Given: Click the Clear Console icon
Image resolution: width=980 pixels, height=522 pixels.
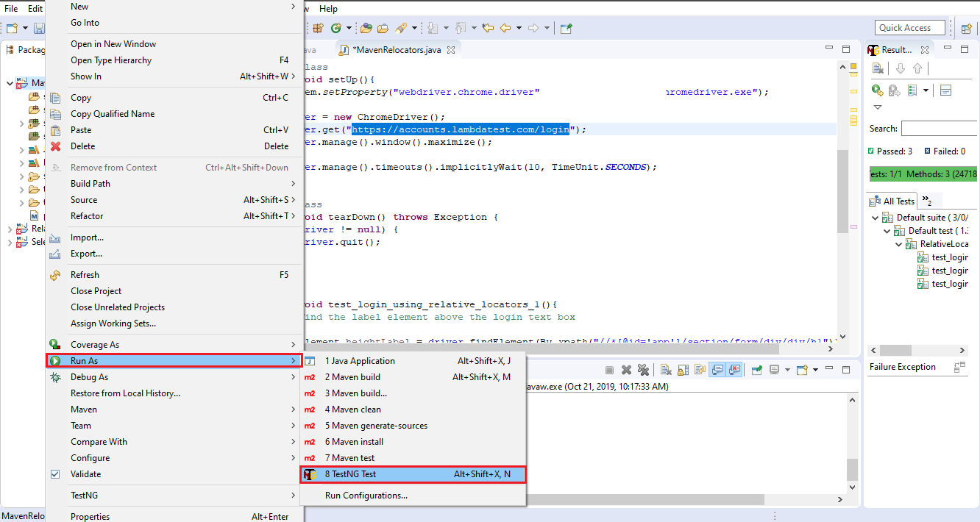Looking at the screenshot, I should point(665,370).
